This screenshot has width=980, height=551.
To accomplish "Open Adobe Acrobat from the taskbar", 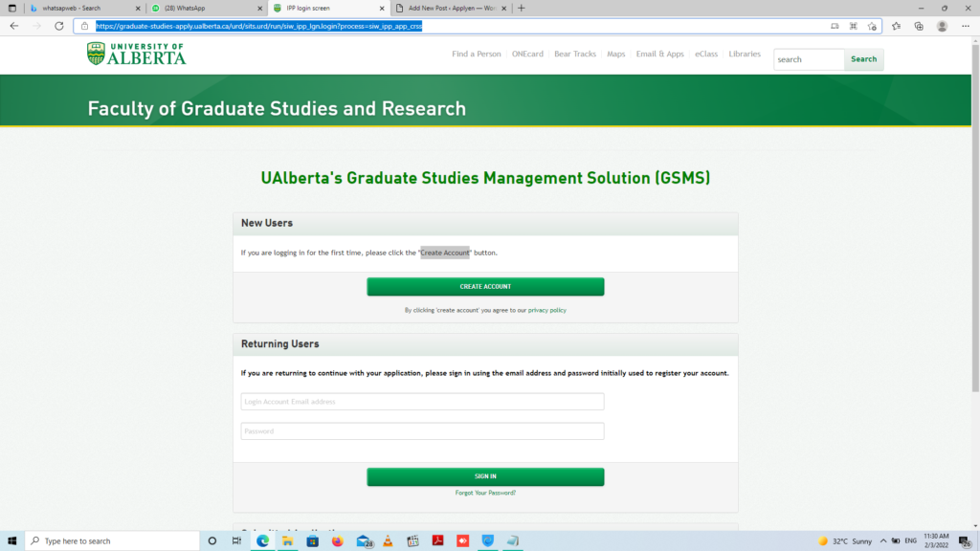I will pos(437,541).
